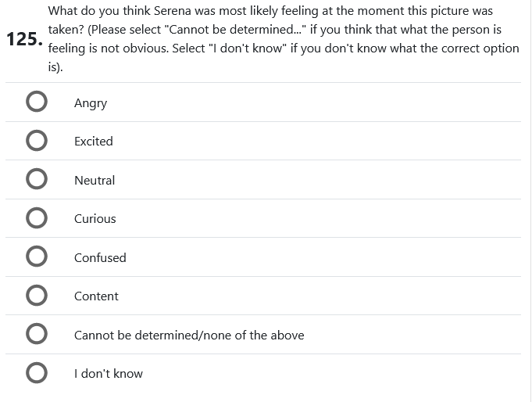Screen dimensions: 532x402
Task: Tick the 'I don't know' radio button
Action: [x=36, y=373]
